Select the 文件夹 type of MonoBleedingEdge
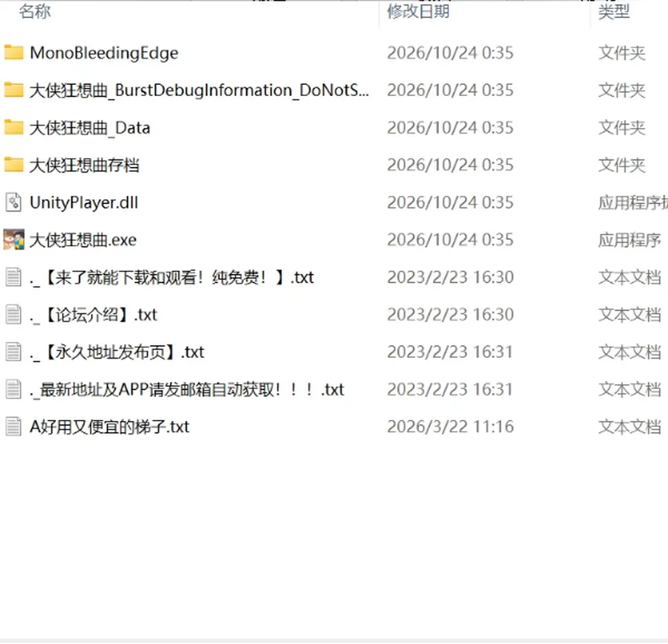Screen dimensions: 668x644 tap(622, 53)
